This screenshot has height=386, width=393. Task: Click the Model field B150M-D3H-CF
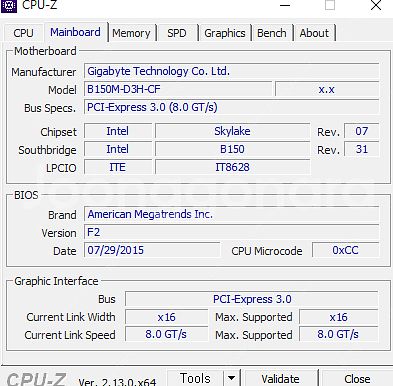click(178, 89)
